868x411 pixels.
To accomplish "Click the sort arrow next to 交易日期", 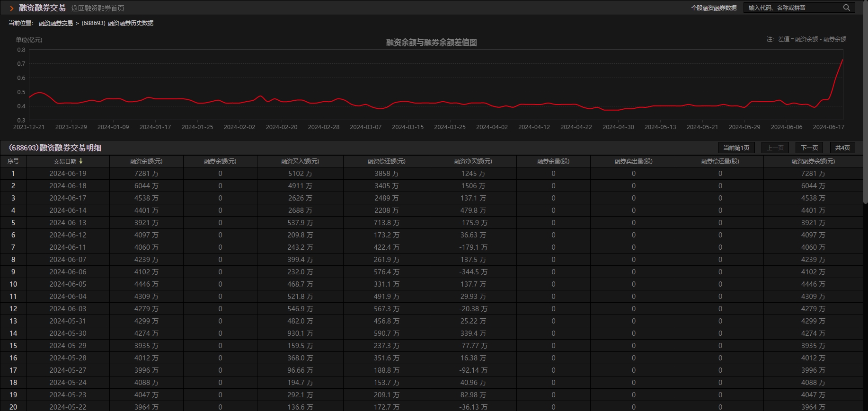I will (x=81, y=161).
